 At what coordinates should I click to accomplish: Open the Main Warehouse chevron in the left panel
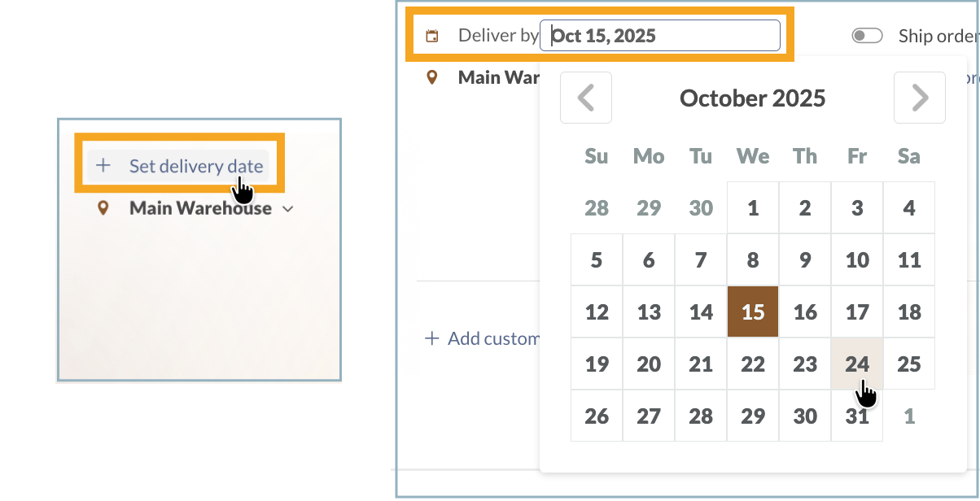[x=287, y=209]
